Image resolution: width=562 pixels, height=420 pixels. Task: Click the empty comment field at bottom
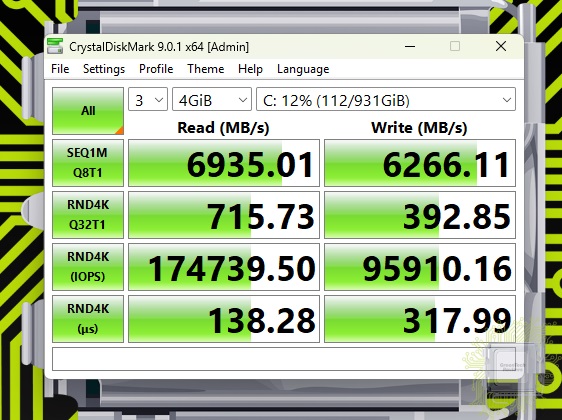coord(284,359)
